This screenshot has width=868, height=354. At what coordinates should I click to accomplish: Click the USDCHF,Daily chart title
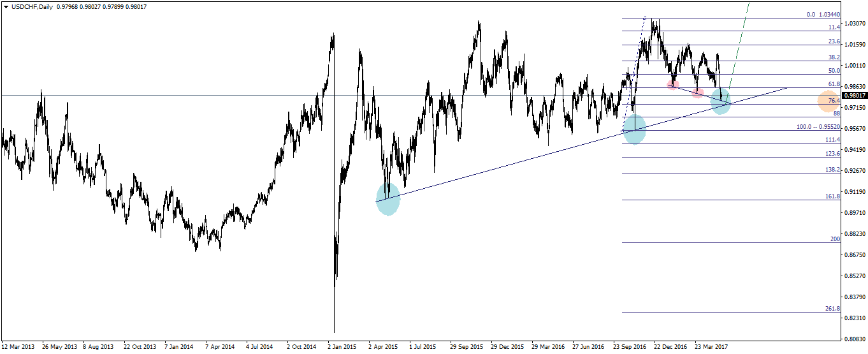pyautogui.click(x=32, y=6)
